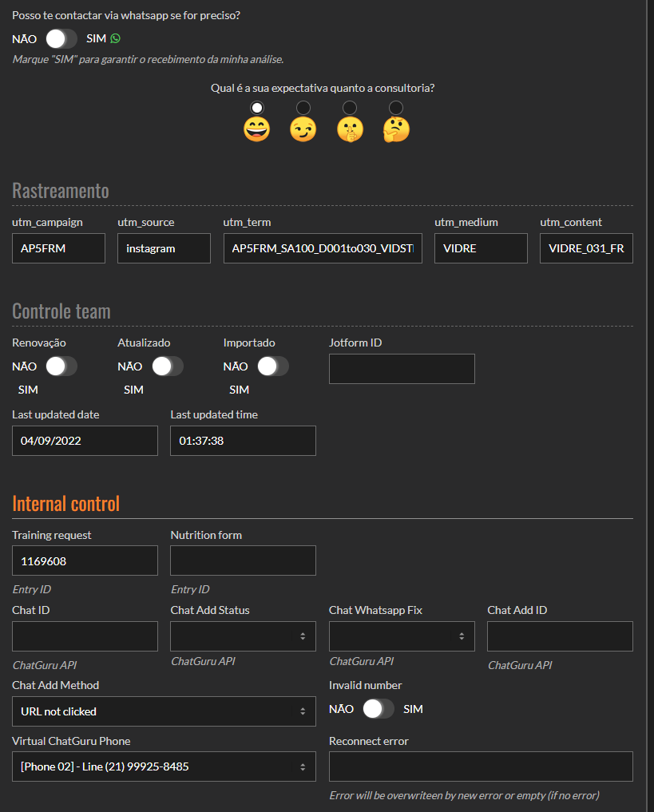Screen dimensions: 654x812
Task: Select the thinking face radio button
Action: [396, 108]
